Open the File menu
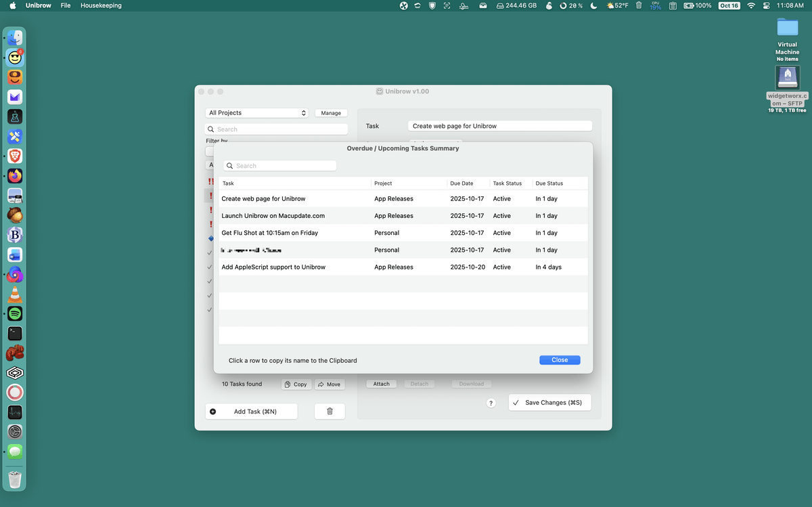This screenshot has width=812, height=507. [66, 5]
